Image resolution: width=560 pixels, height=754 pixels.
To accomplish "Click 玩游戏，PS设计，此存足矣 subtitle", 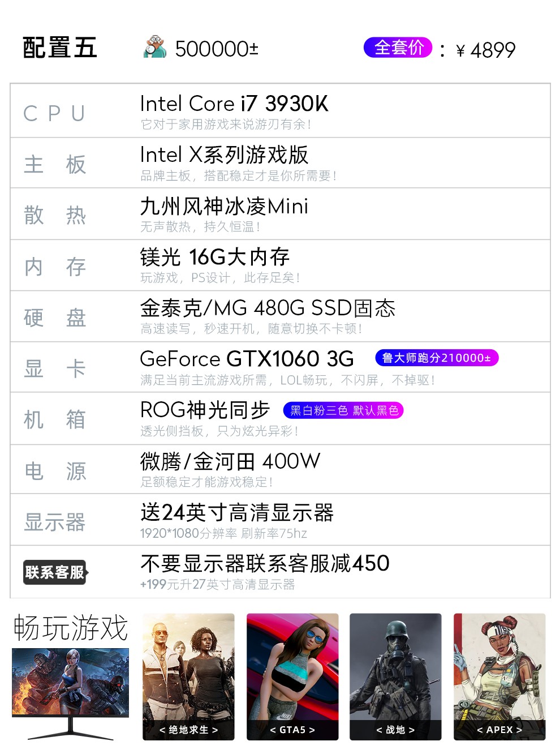I will coord(220,277).
